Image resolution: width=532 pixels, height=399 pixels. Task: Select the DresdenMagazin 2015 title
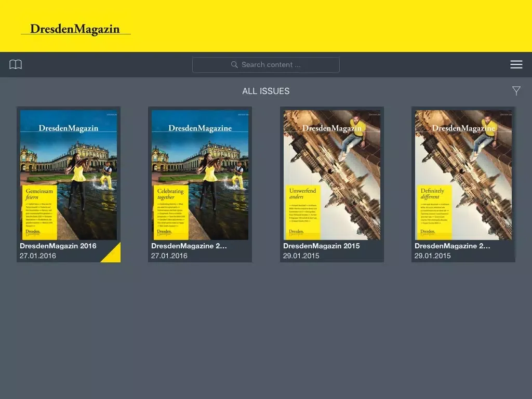tap(321, 246)
